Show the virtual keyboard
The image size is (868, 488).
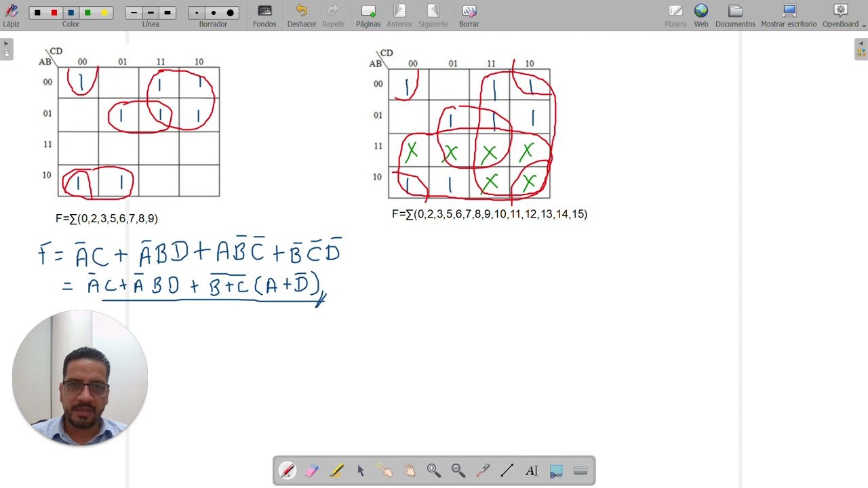pos(580,470)
